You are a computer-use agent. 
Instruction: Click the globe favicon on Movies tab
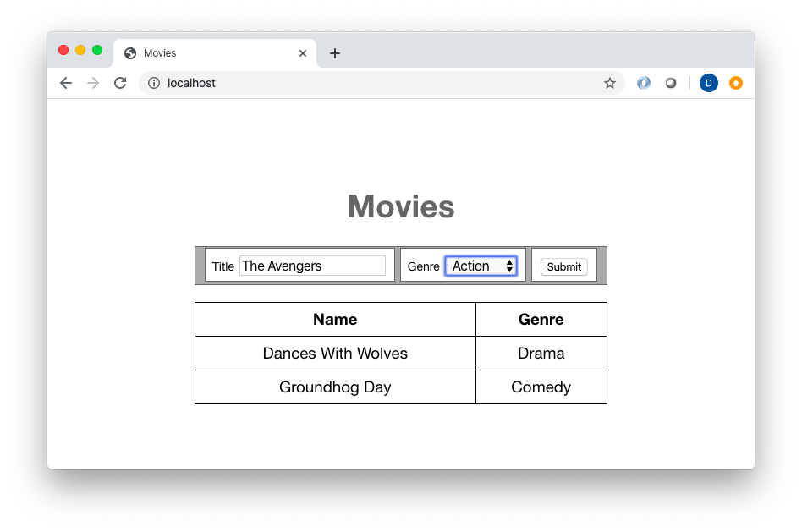click(130, 53)
